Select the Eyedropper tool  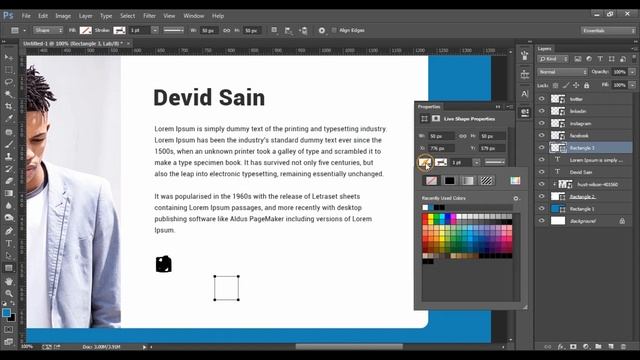click(9, 119)
